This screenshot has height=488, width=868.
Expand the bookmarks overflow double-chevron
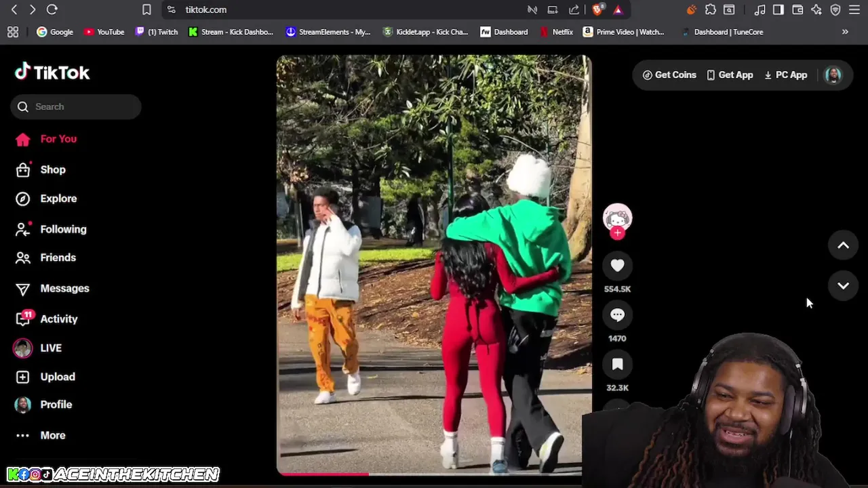pyautogui.click(x=845, y=32)
